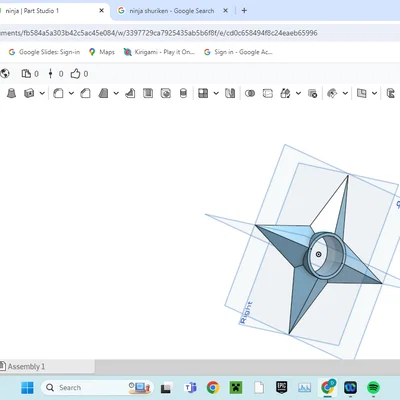Select the Rib tool
400x400 pixels.
click(x=130, y=93)
